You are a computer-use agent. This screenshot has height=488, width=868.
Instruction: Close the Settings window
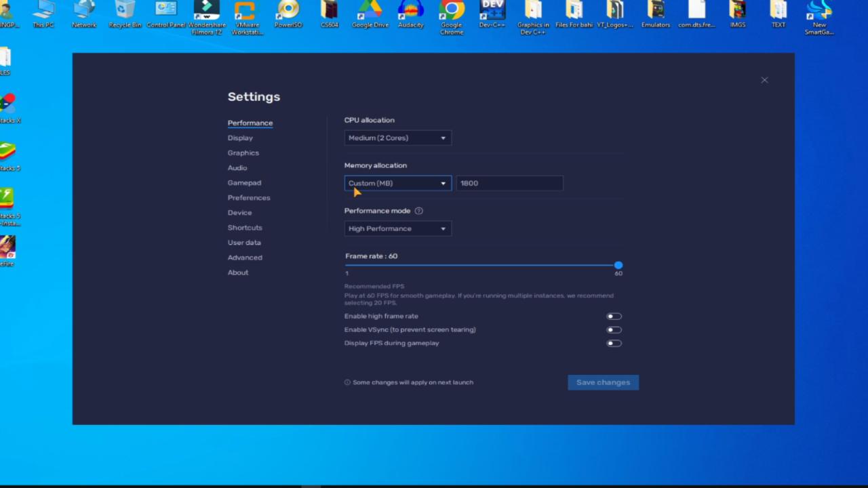point(764,80)
